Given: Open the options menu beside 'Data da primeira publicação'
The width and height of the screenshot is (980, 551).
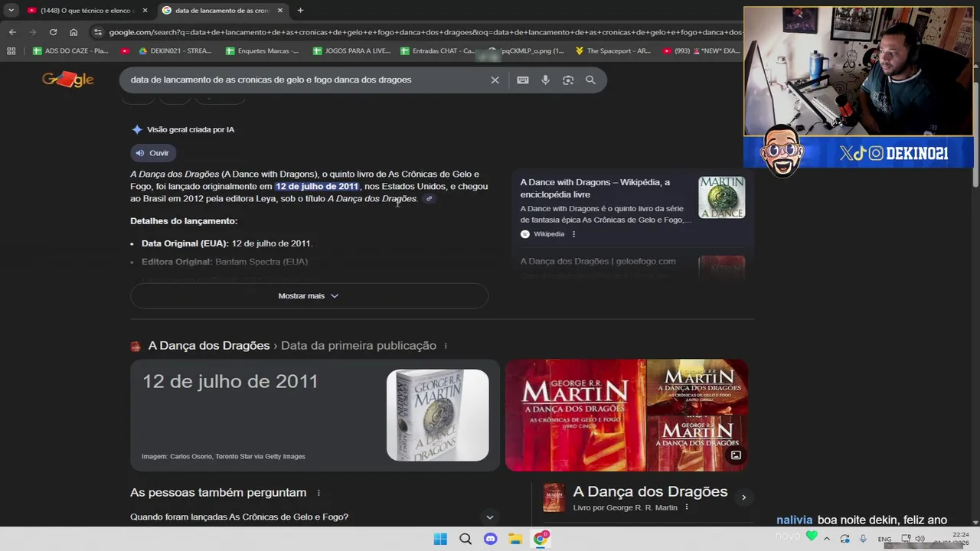Looking at the screenshot, I should coord(446,346).
